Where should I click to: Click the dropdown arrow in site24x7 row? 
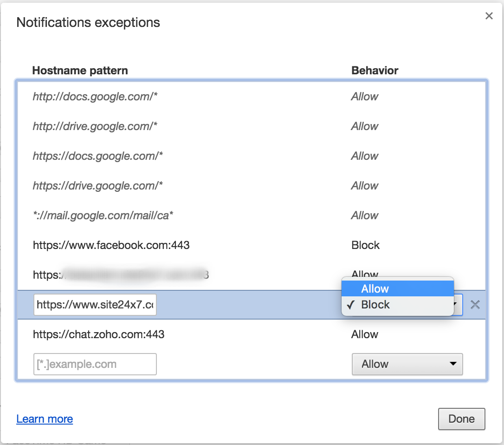point(457,305)
